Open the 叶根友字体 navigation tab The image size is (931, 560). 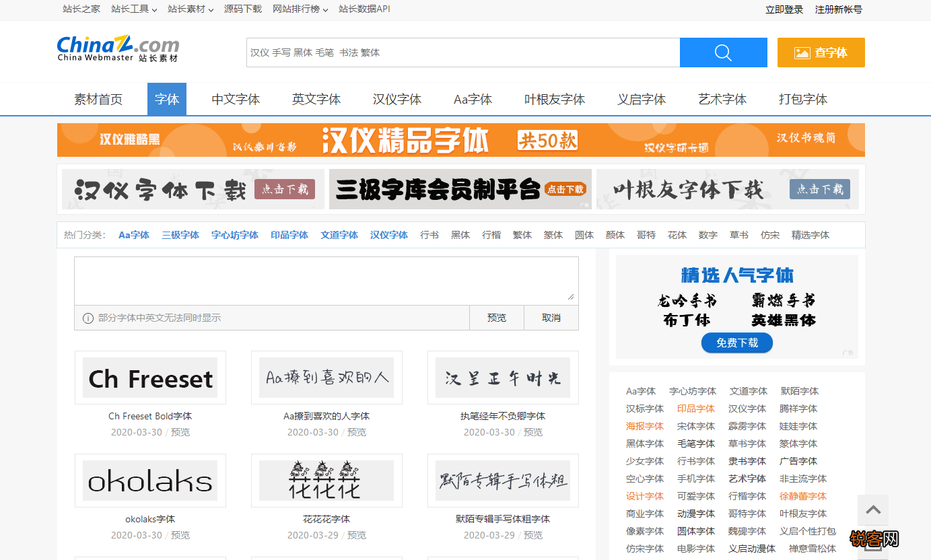pos(555,99)
